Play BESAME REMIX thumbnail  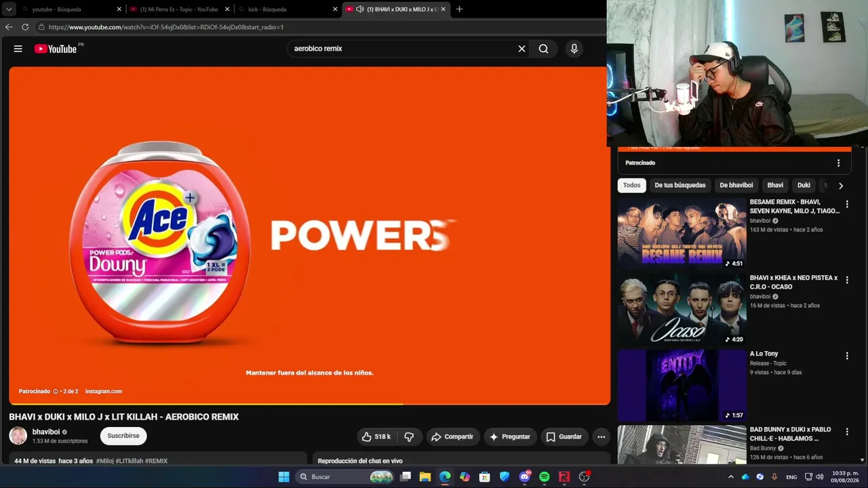(682, 234)
